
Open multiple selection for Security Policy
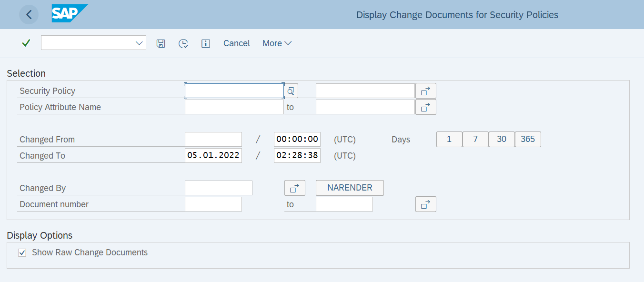425,91
